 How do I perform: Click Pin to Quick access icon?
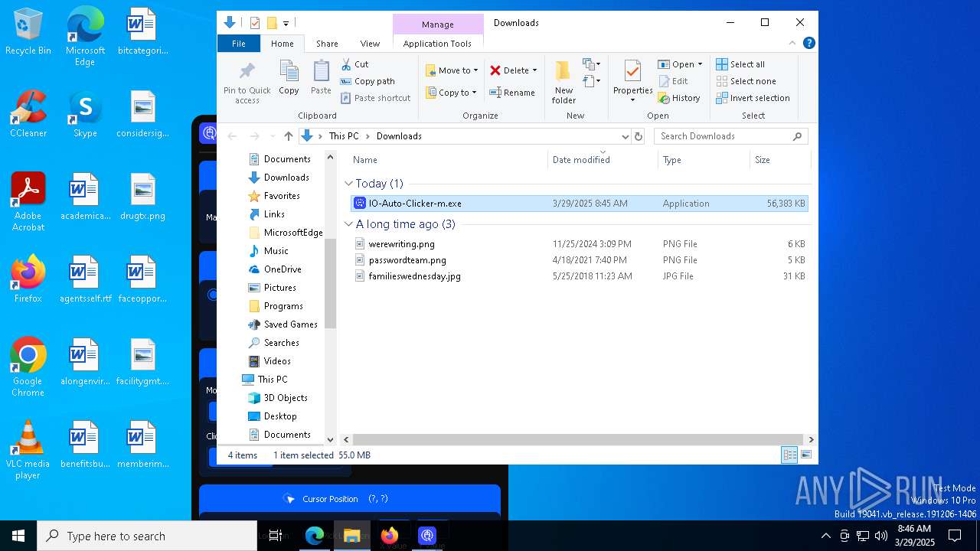click(x=247, y=83)
